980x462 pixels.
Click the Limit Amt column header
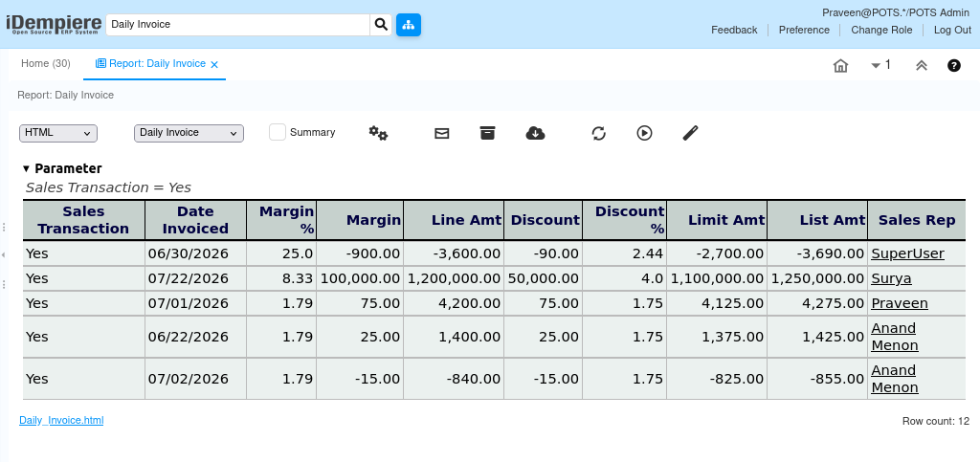tap(717, 220)
